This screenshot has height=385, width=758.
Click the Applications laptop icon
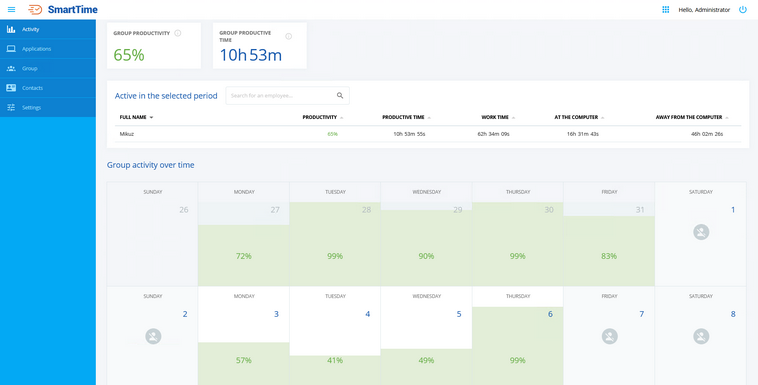point(11,49)
